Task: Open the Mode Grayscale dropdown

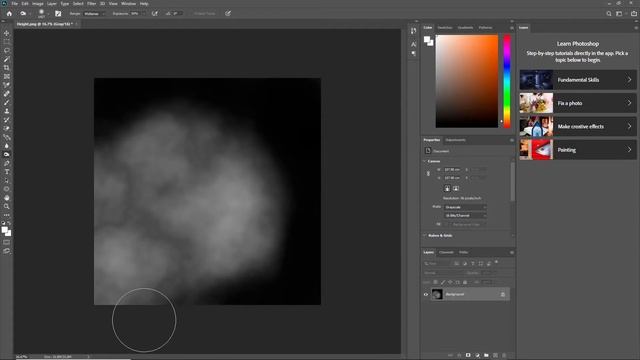Action: pos(465,207)
